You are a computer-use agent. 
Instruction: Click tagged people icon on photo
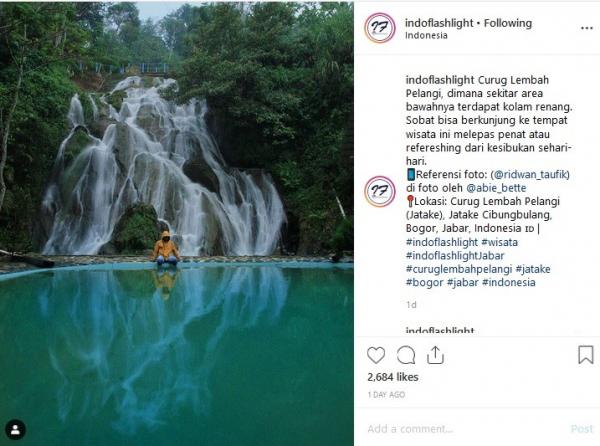point(15,430)
